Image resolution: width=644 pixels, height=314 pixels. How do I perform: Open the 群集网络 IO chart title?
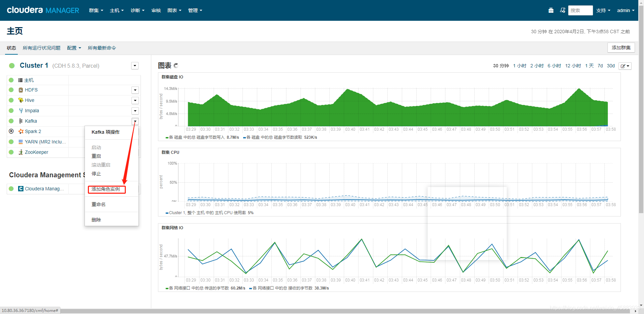click(x=172, y=228)
